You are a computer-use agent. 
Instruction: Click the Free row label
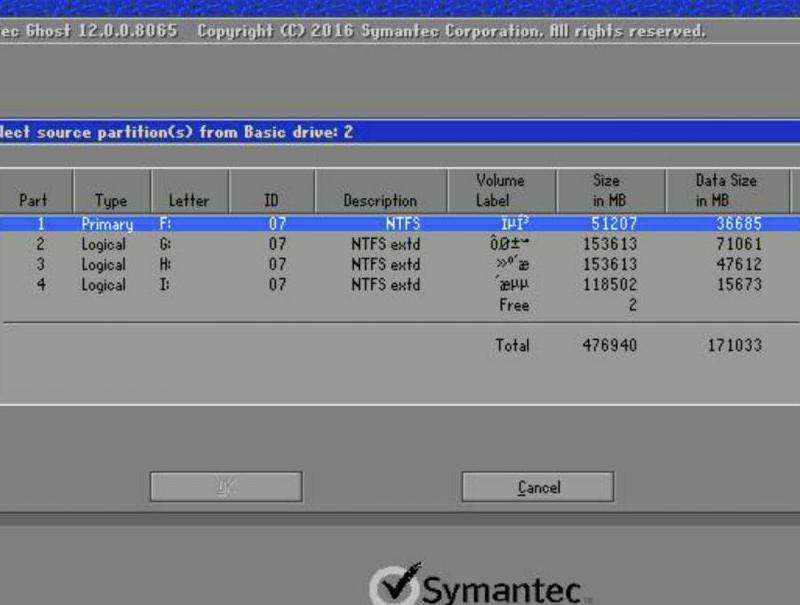point(514,305)
